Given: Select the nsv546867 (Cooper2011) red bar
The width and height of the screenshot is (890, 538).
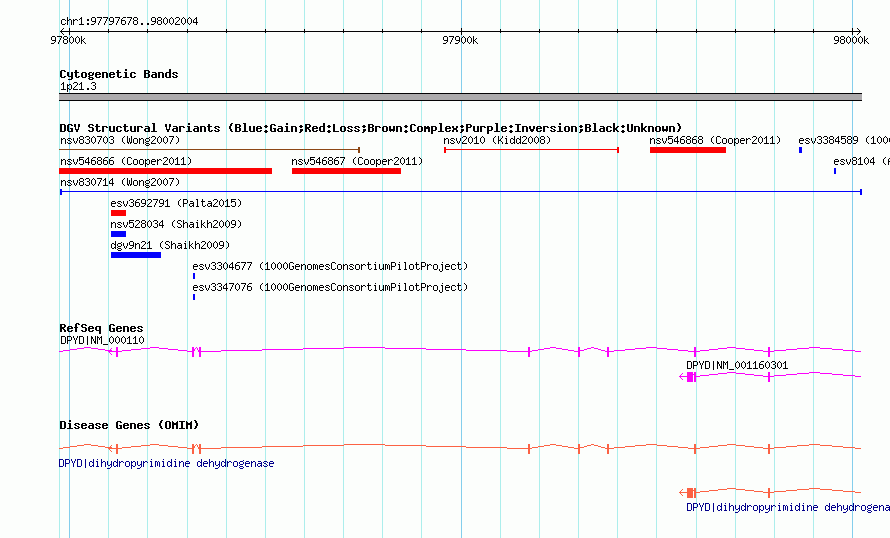Looking at the screenshot, I should coord(346,171).
